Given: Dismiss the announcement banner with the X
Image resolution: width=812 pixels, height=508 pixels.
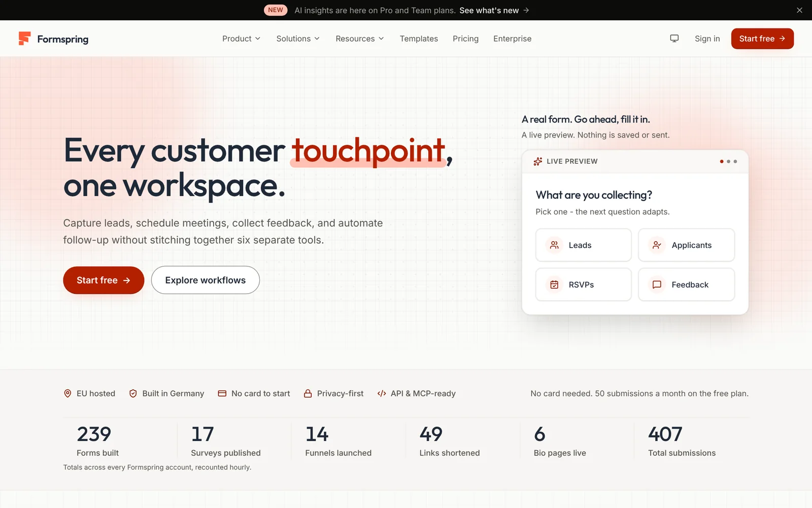Looking at the screenshot, I should [799, 10].
